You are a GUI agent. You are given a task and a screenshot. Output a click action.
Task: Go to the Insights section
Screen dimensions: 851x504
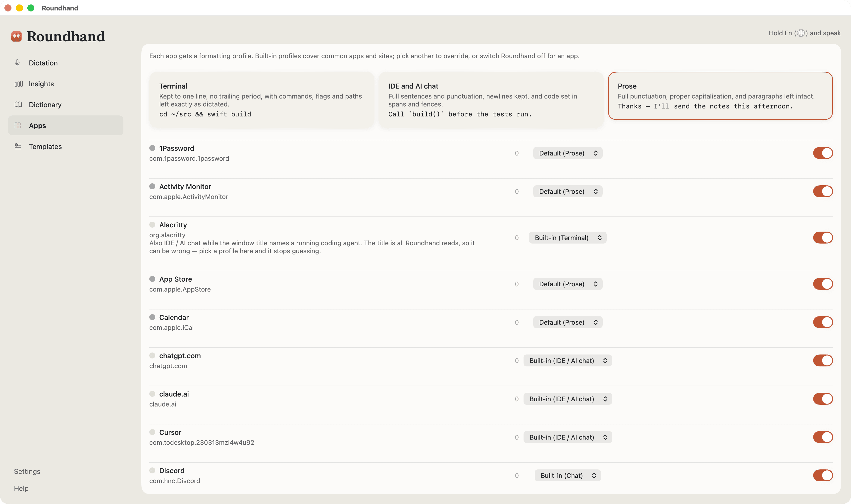pyautogui.click(x=65, y=84)
